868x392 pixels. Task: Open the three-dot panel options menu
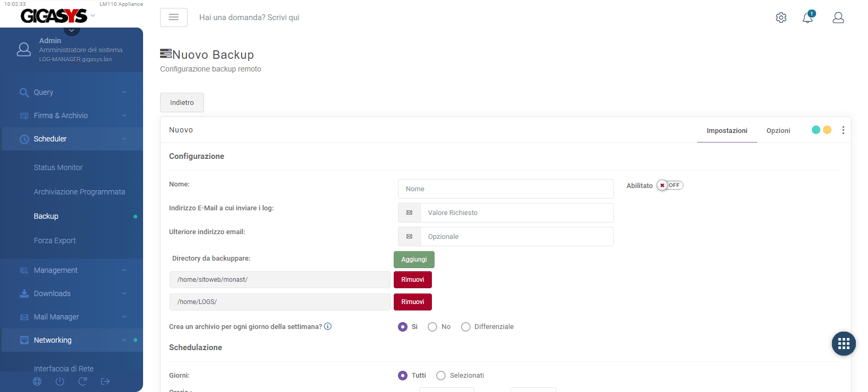(x=843, y=130)
